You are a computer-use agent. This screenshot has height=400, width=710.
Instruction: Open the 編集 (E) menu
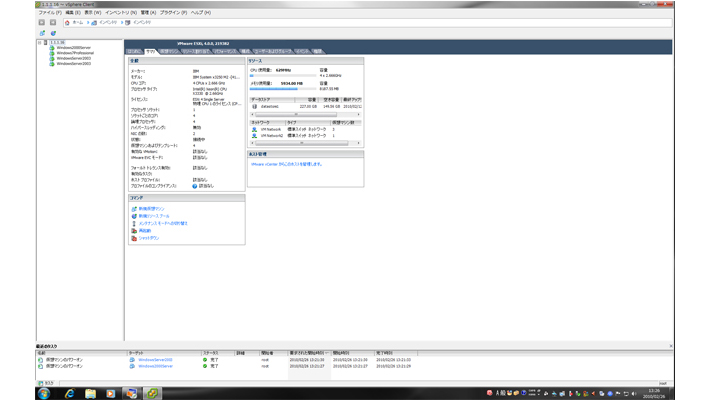pyautogui.click(x=72, y=13)
